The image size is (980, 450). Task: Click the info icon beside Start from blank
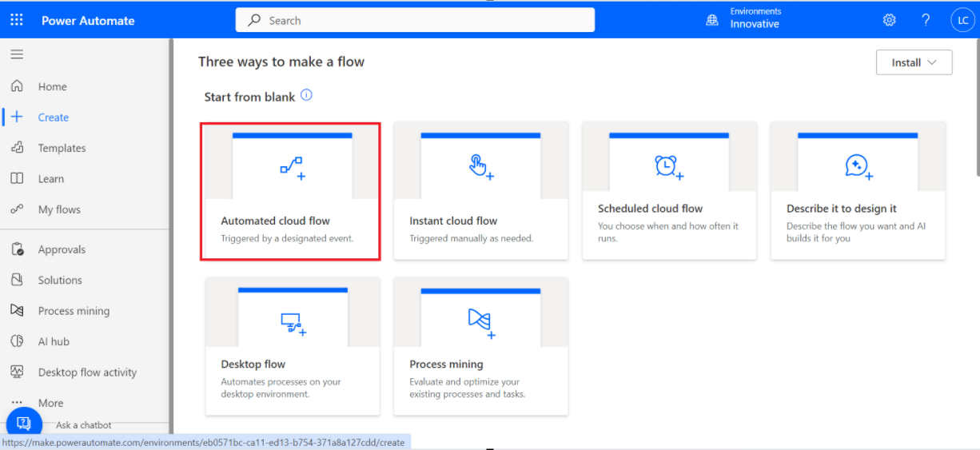(306, 96)
